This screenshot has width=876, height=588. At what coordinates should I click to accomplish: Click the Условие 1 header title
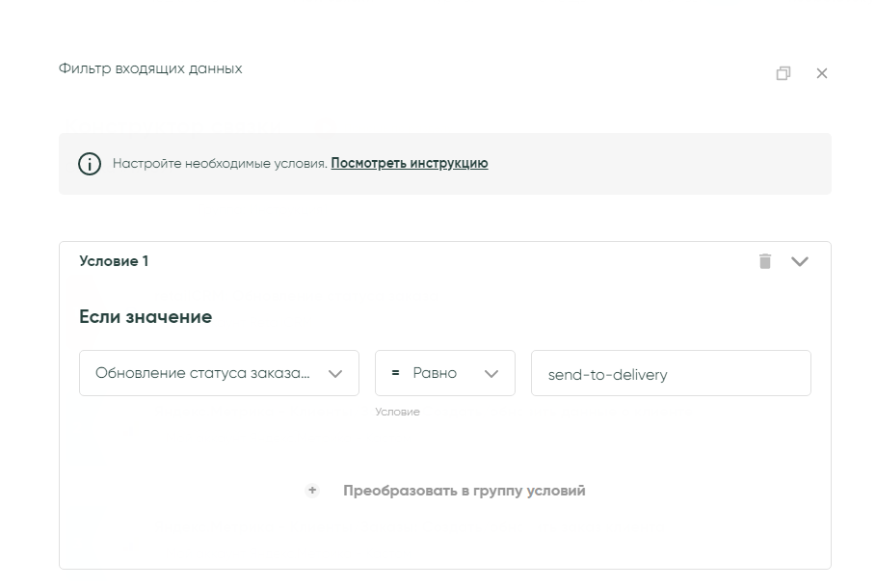(114, 261)
